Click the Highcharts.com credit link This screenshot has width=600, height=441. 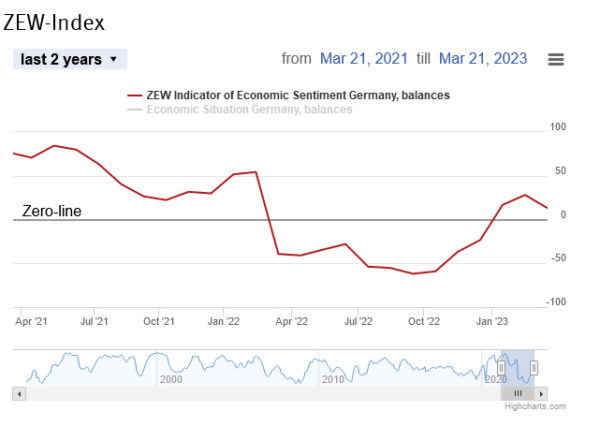point(535,406)
